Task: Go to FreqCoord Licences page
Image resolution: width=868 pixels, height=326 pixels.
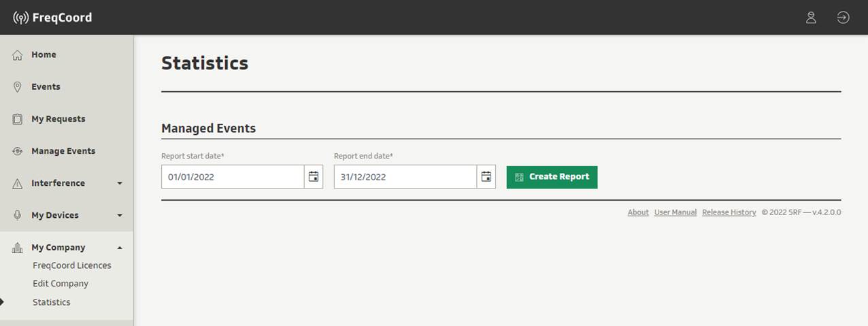Action: [71, 265]
